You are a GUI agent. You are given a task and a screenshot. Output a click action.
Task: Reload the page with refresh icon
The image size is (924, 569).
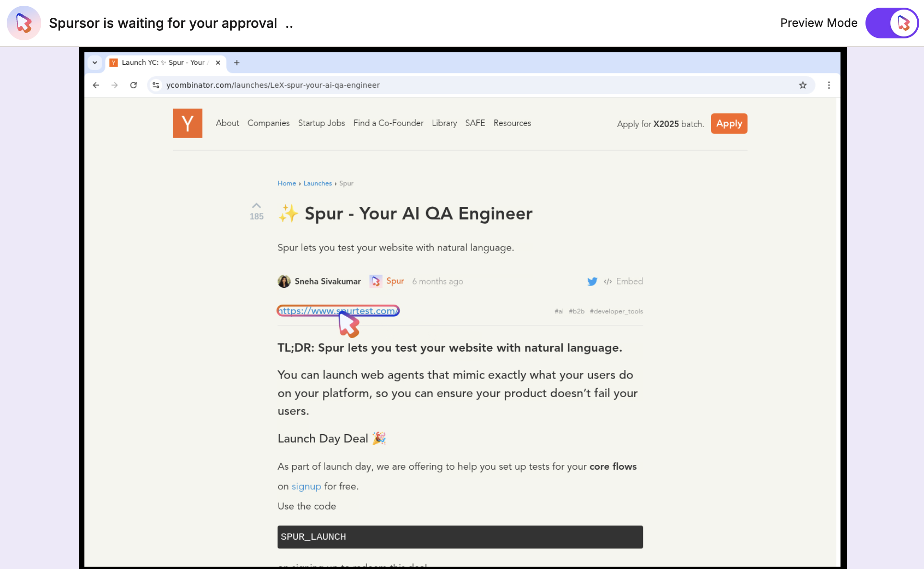pos(133,85)
